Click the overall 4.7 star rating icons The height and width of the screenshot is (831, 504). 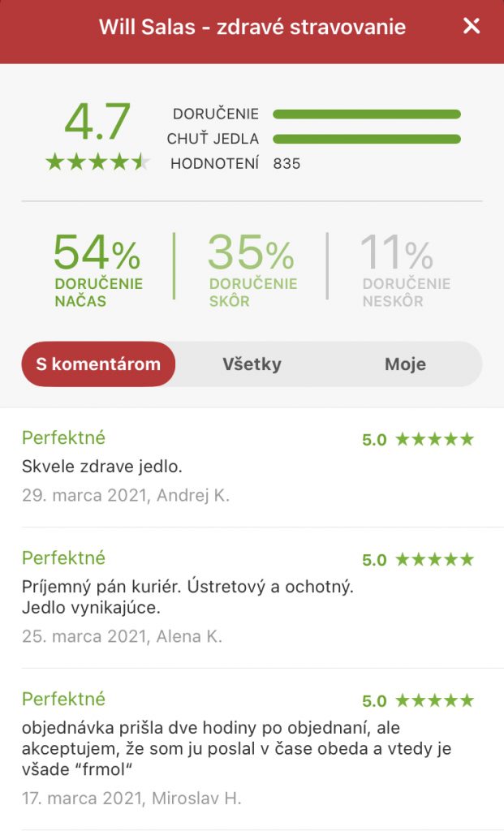pos(97,162)
